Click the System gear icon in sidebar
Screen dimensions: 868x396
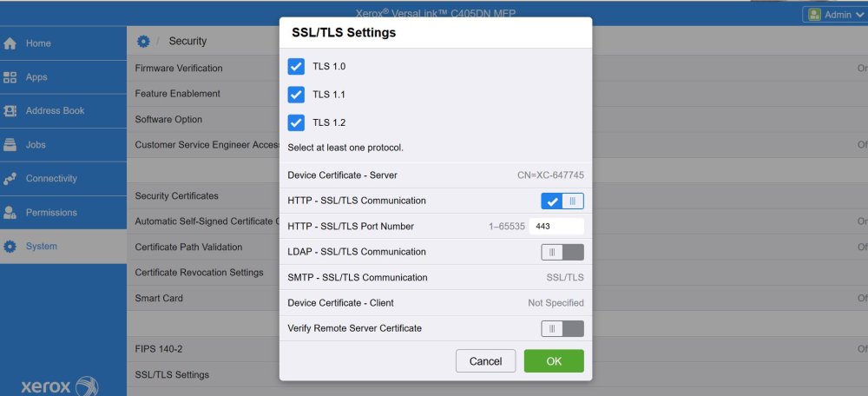click(x=10, y=247)
